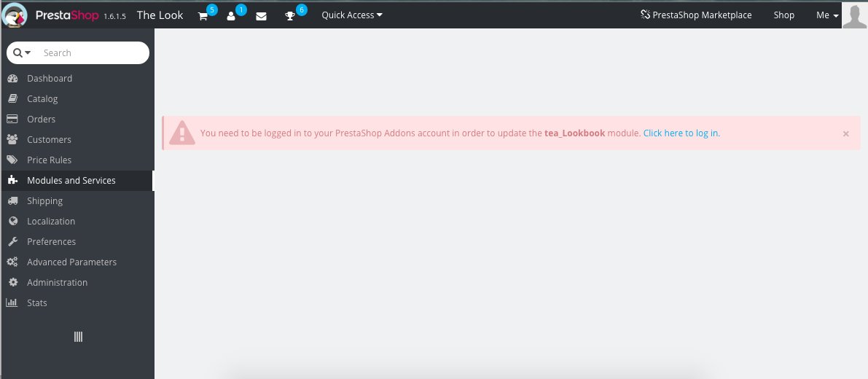Click the Advanced Parameters gears icon
This screenshot has width=868, height=379.
12,262
